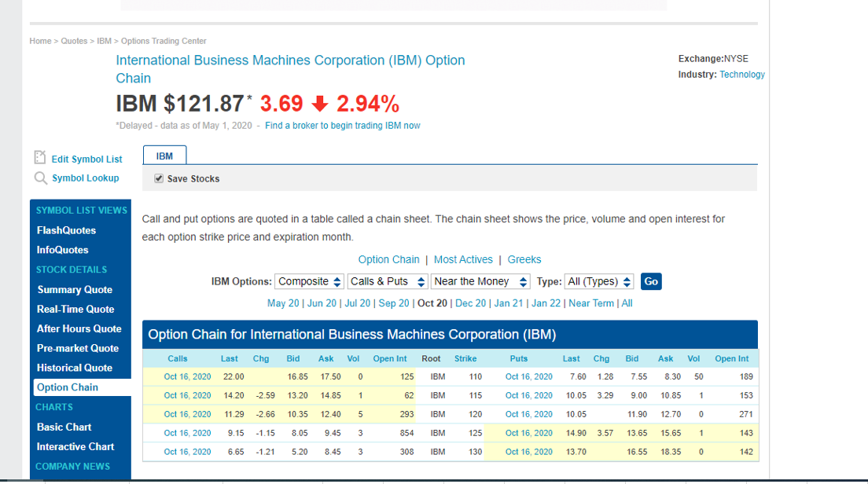Open the Near the Money dropdown

click(480, 281)
